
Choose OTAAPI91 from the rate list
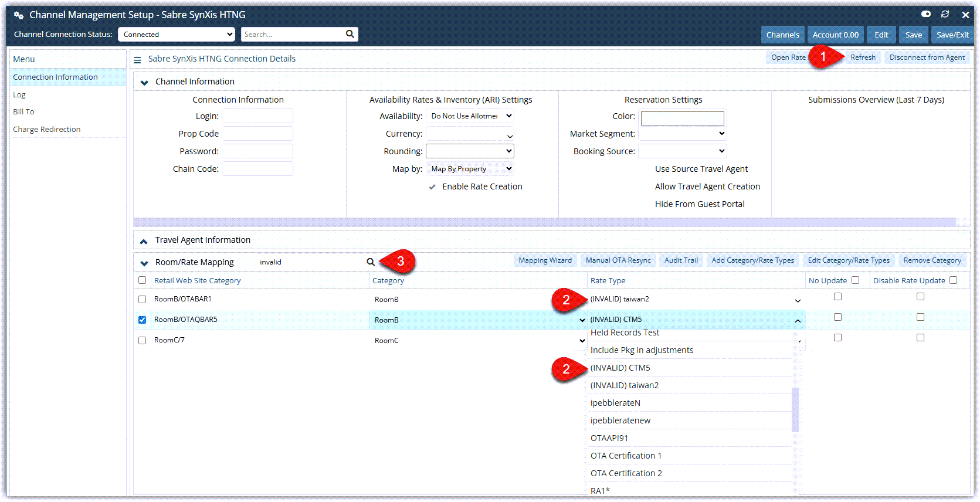(x=690, y=438)
